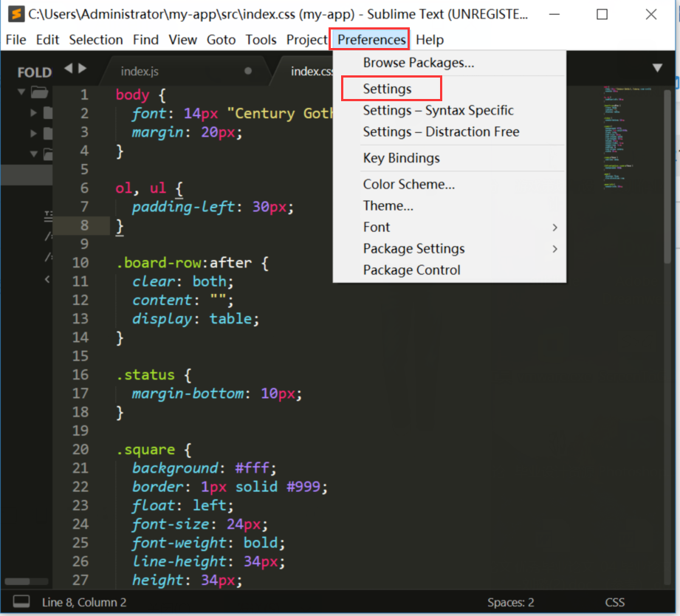
Task: Click the line-height property on line 26
Action: [179, 561]
